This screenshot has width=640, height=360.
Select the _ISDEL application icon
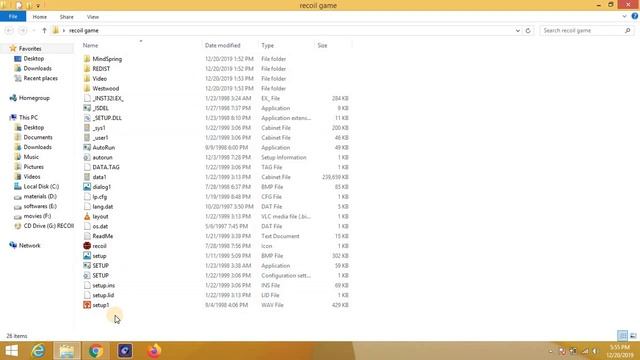[87, 108]
